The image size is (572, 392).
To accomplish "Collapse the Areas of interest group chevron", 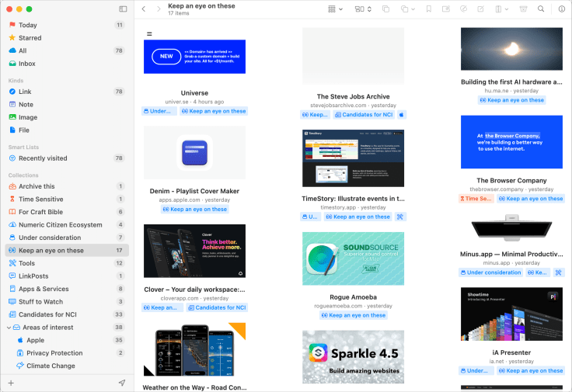I will [9, 328].
